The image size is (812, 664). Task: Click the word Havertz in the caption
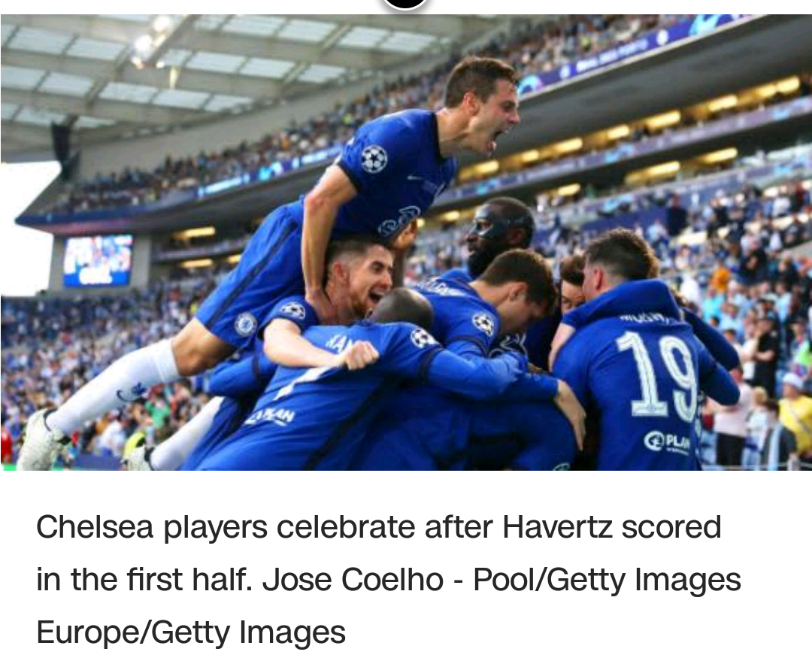(x=556, y=527)
